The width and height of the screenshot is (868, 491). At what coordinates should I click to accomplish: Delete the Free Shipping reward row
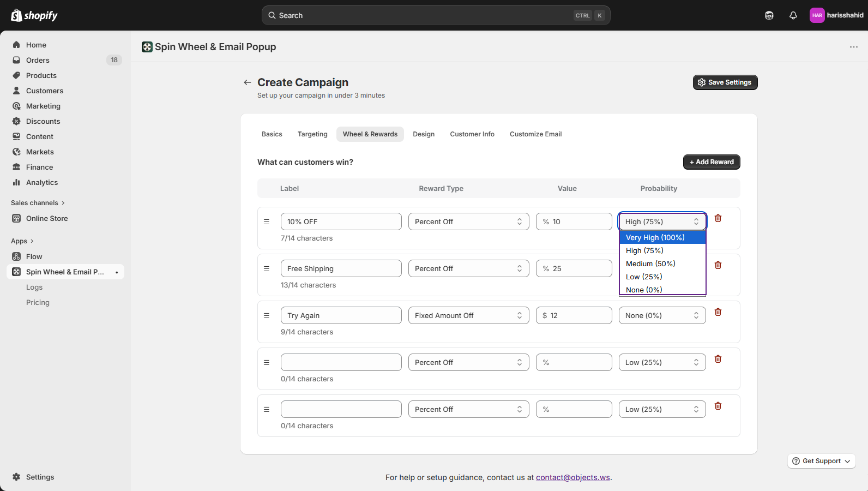pos(718,265)
